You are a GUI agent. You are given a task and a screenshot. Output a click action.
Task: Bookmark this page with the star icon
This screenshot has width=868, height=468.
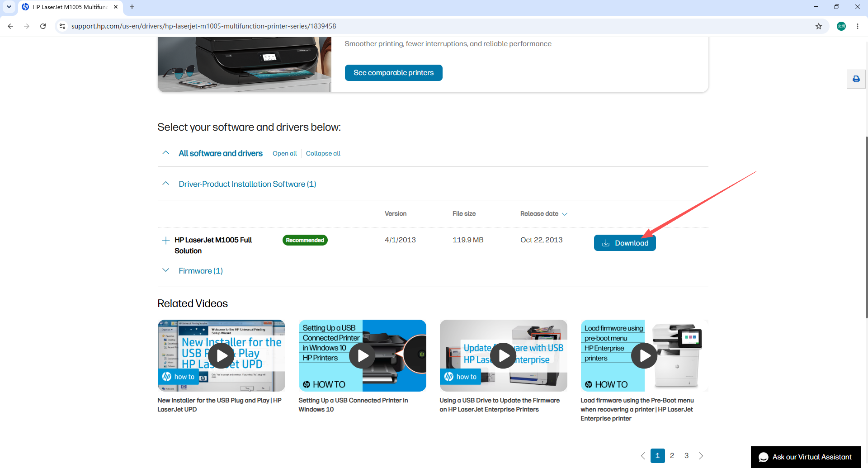(819, 26)
